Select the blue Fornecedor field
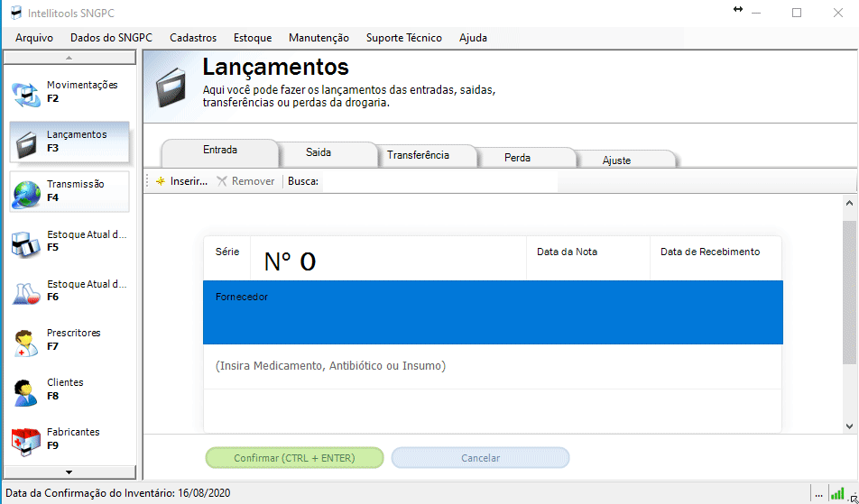This screenshot has width=859, height=504. click(x=493, y=313)
